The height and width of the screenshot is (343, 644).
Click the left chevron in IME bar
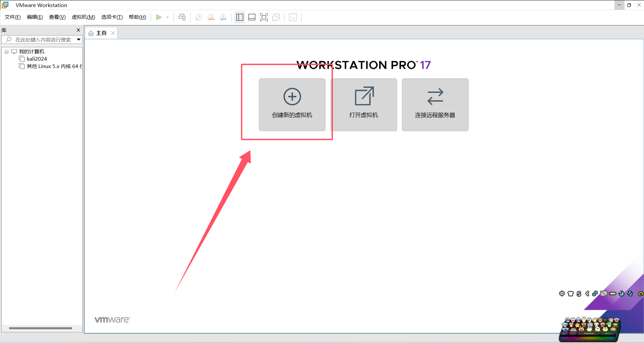tap(587, 293)
